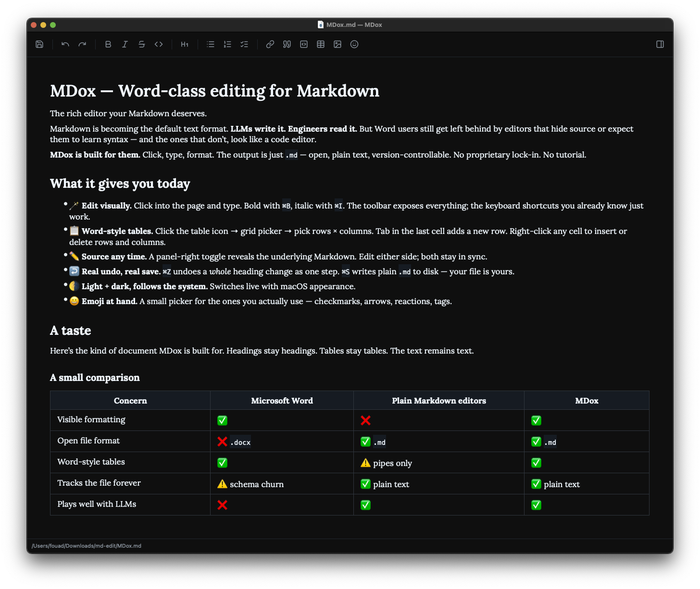Click the 'MDox' table header cell
The image size is (700, 589).
tap(587, 401)
